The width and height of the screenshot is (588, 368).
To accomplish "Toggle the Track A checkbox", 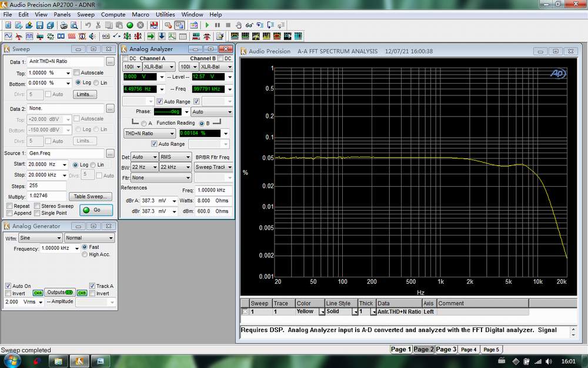I will (x=92, y=286).
